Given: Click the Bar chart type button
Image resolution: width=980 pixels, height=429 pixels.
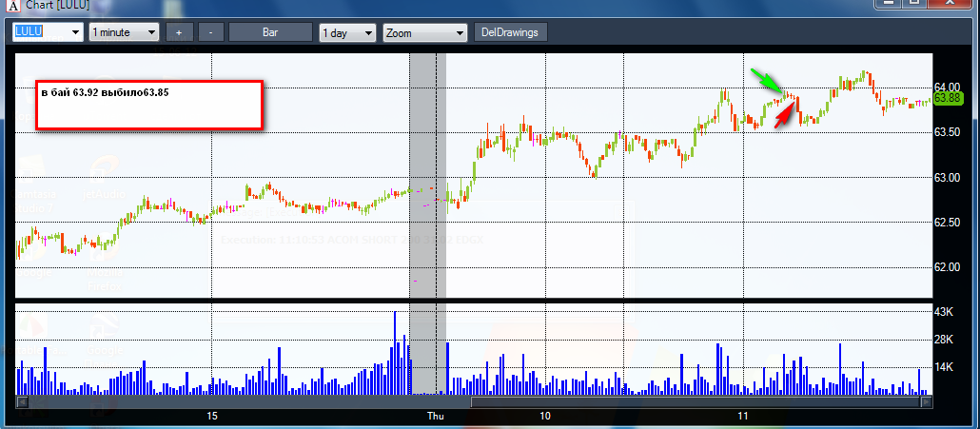Looking at the screenshot, I should tap(270, 32).
